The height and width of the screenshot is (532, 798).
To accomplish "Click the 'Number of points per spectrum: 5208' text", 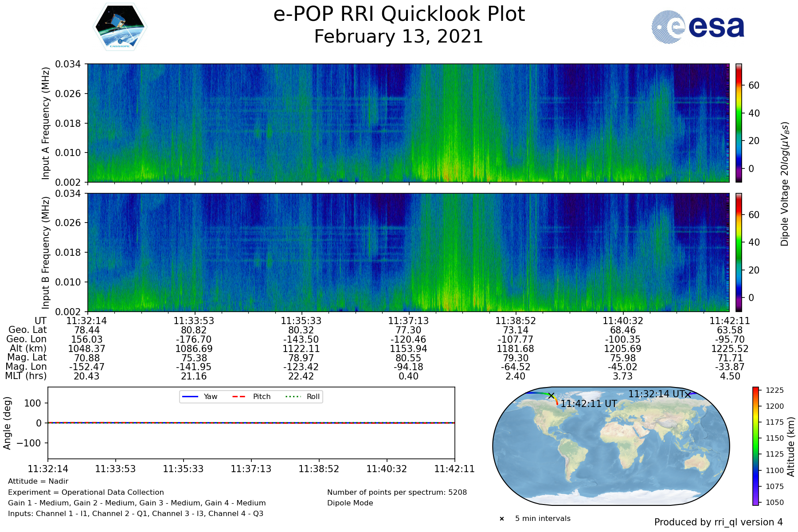I will [397, 492].
